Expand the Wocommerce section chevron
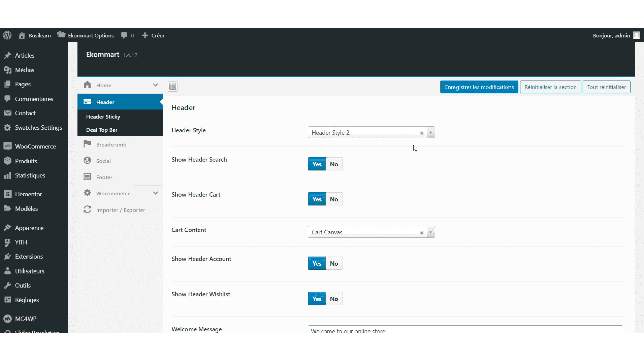This screenshot has width=644, height=362. coord(155,193)
